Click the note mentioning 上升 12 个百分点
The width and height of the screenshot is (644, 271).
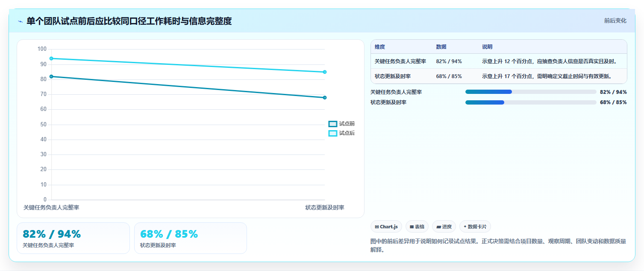tap(550, 61)
